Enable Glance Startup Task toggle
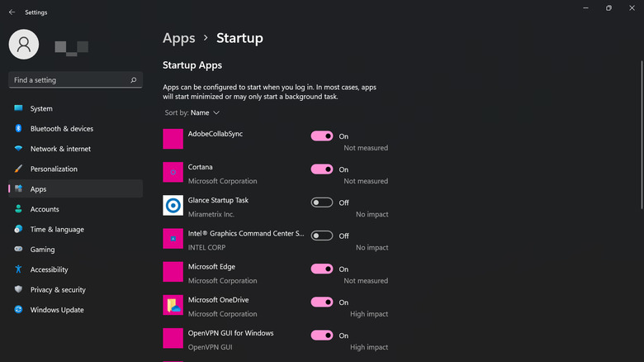644x362 pixels. [322, 202]
